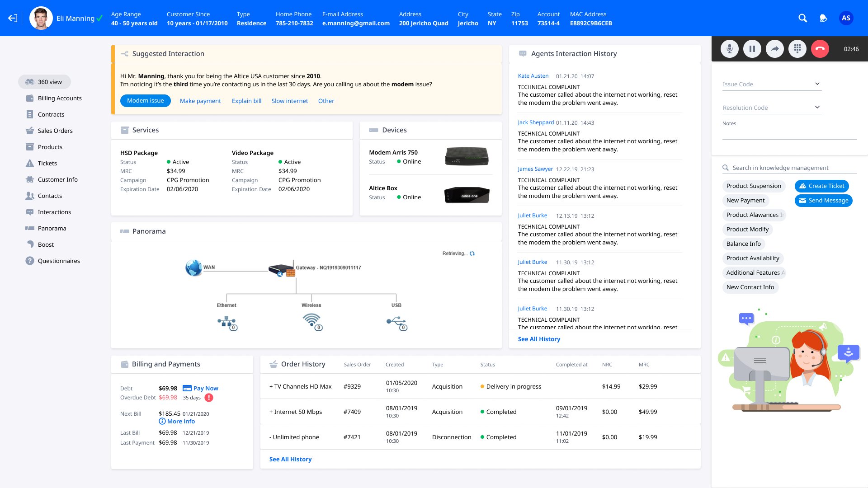This screenshot has height=488, width=868.
Task: Transfer the call with forward arrow
Action: (775, 49)
